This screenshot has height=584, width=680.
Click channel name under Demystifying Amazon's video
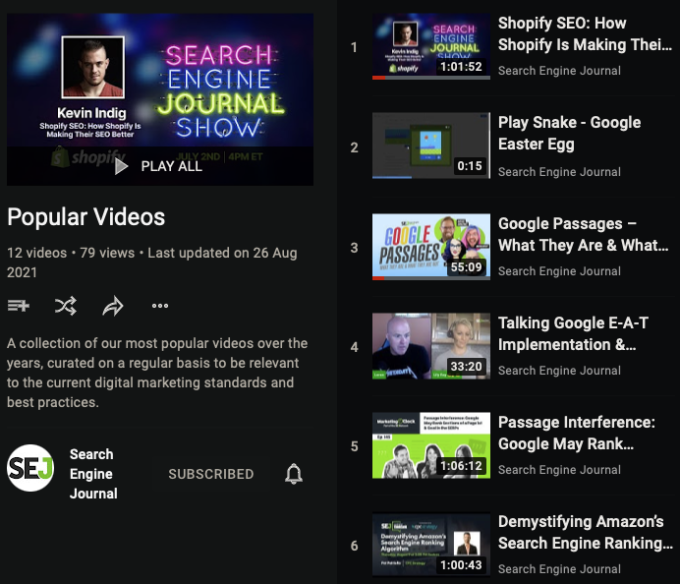(x=559, y=569)
